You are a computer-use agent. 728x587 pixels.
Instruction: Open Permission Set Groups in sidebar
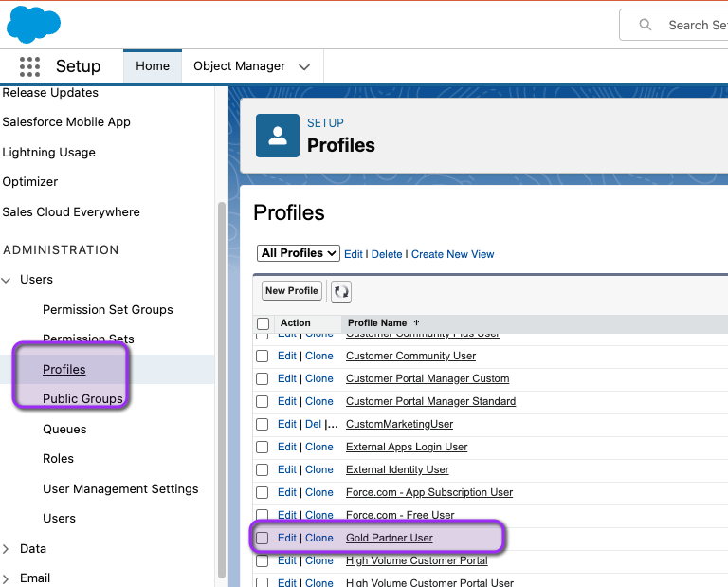click(x=108, y=310)
